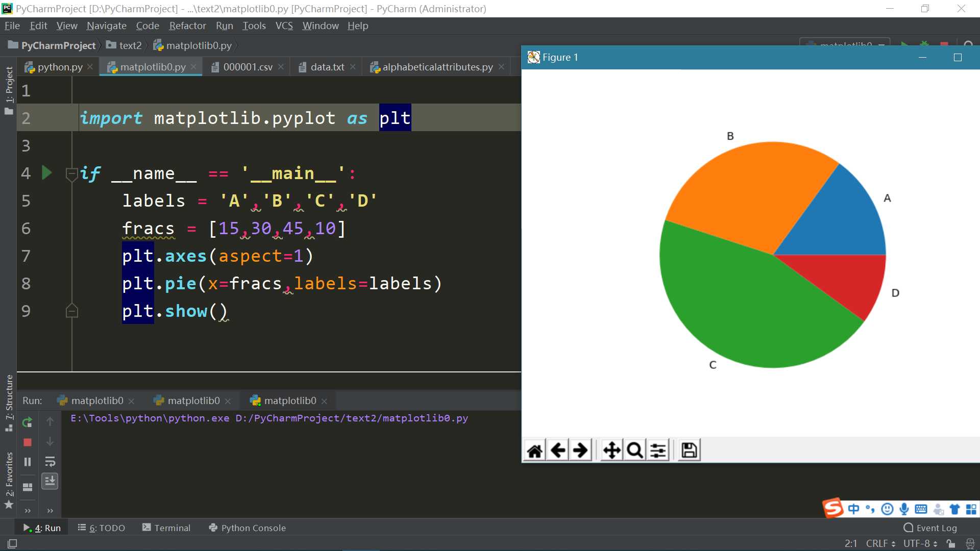The image size is (980, 551).
Task: Open the VCS menu
Action: (x=284, y=26)
